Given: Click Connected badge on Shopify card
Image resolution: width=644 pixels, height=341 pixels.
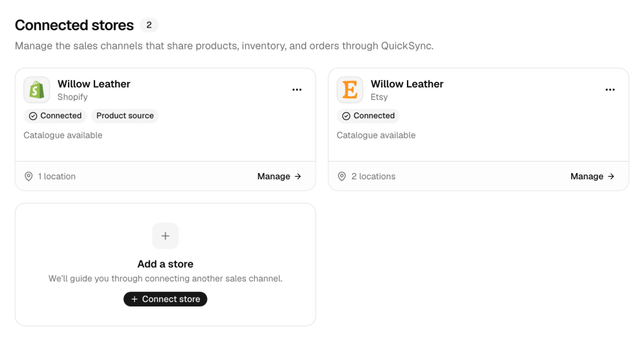Looking at the screenshot, I should (55, 116).
